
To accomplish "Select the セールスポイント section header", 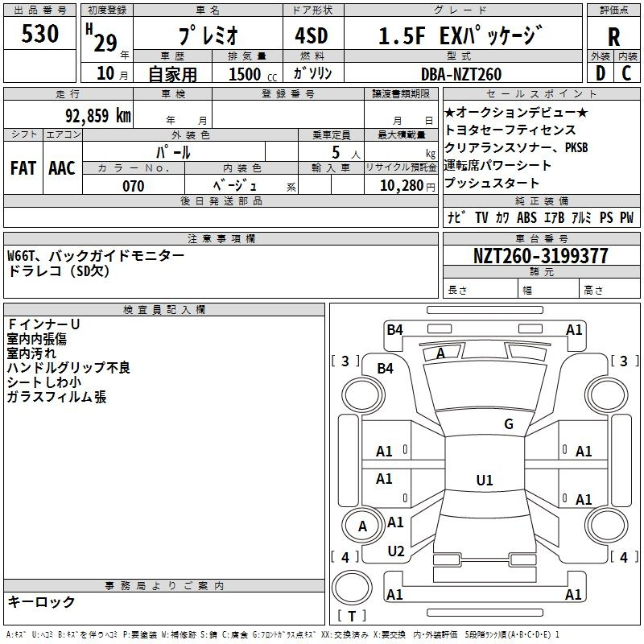I will (541, 93).
